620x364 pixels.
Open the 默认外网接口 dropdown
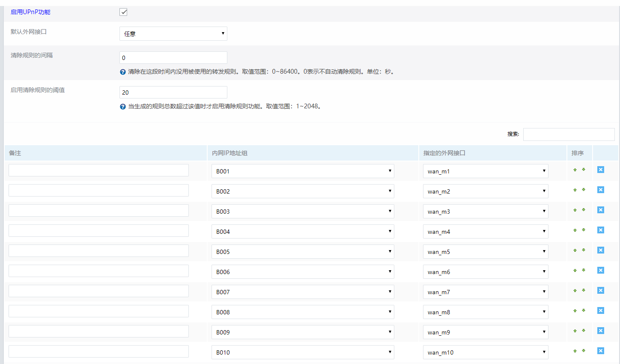tap(173, 34)
